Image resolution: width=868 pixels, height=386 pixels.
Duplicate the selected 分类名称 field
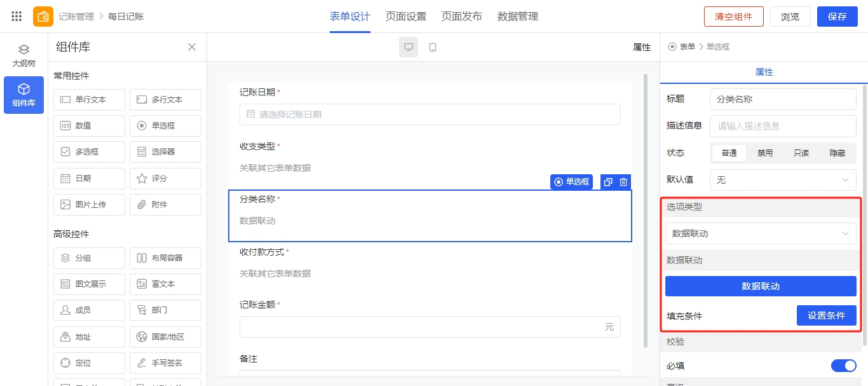click(x=608, y=182)
